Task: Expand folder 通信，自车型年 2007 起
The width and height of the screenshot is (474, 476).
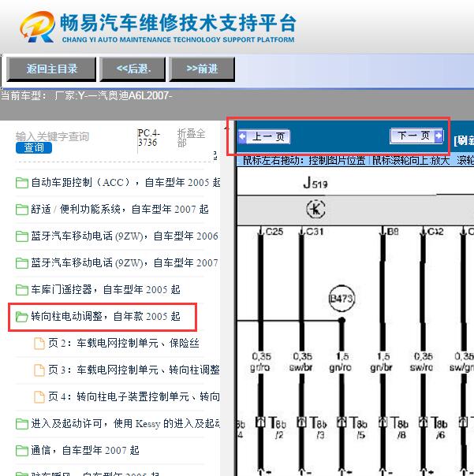Action: 85,450
